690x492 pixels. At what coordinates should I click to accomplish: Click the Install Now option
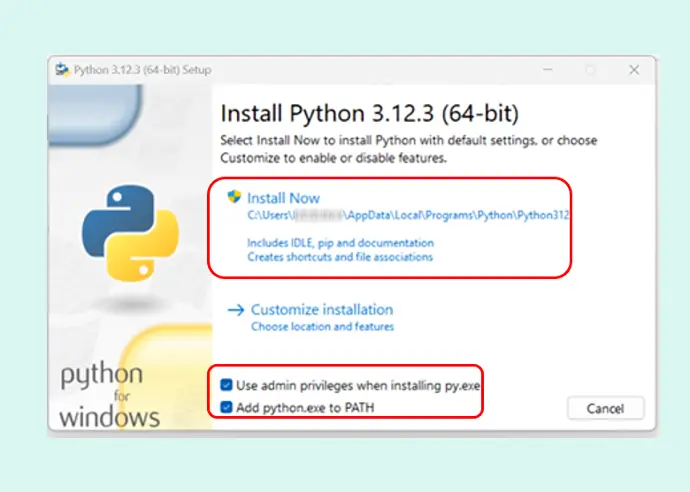point(283,198)
